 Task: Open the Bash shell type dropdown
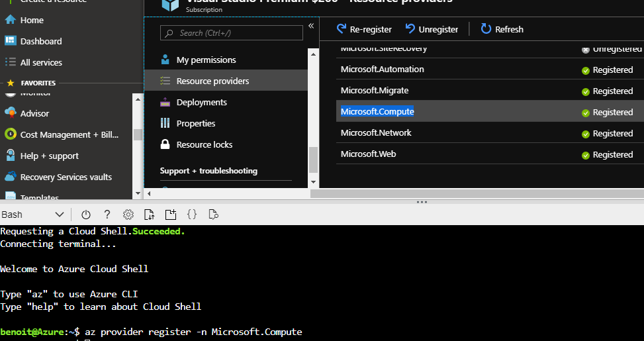33,215
